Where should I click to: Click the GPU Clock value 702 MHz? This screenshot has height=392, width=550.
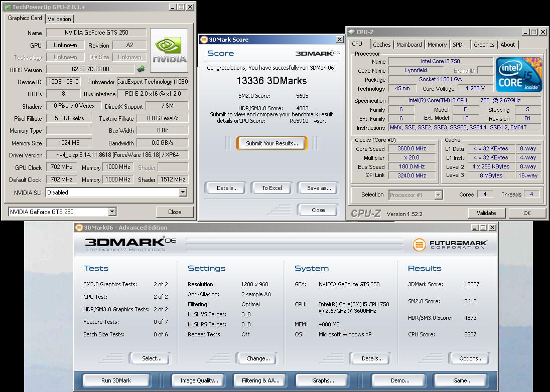tap(62, 167)
